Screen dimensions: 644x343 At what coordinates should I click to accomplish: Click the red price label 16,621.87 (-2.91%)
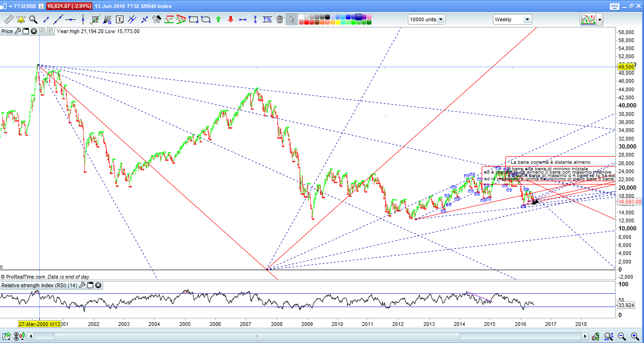[x=69, y=7]
